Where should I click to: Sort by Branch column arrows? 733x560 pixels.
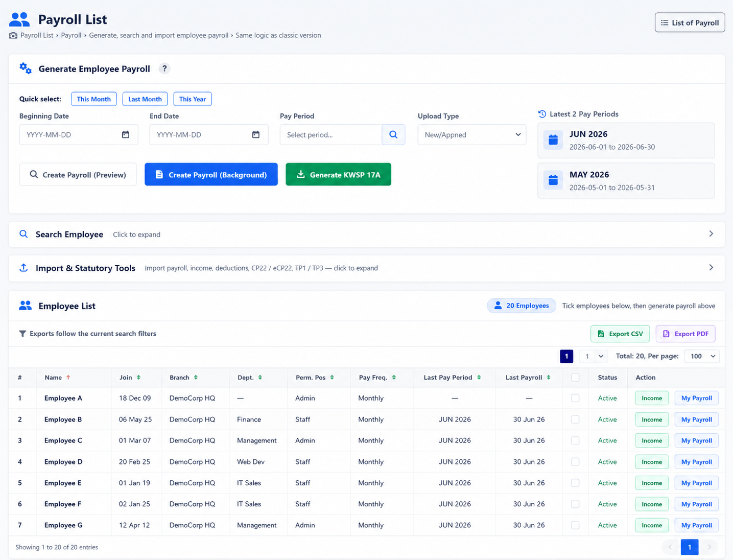[x=196, y=378]
